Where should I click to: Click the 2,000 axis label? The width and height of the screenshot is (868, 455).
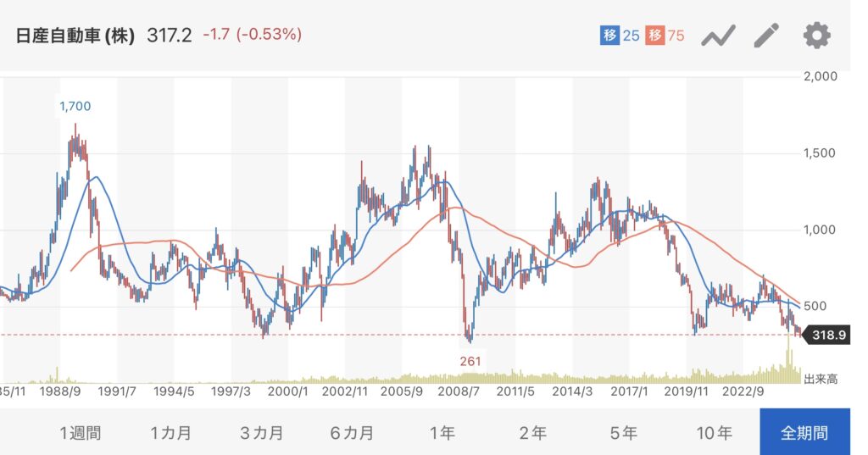click(x=821, y=76)
